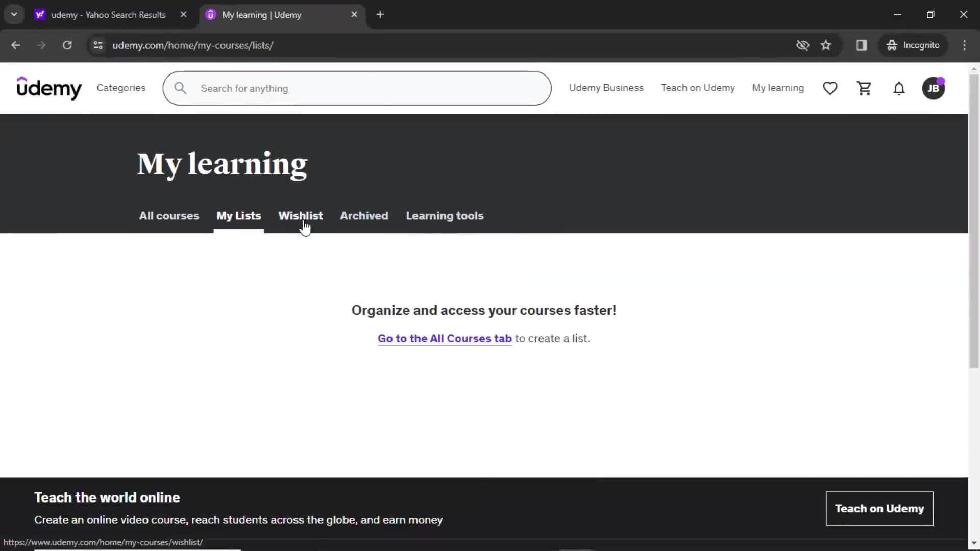Open Chrome's three-dot menu

pyautogui.click(x=964, y=45)
